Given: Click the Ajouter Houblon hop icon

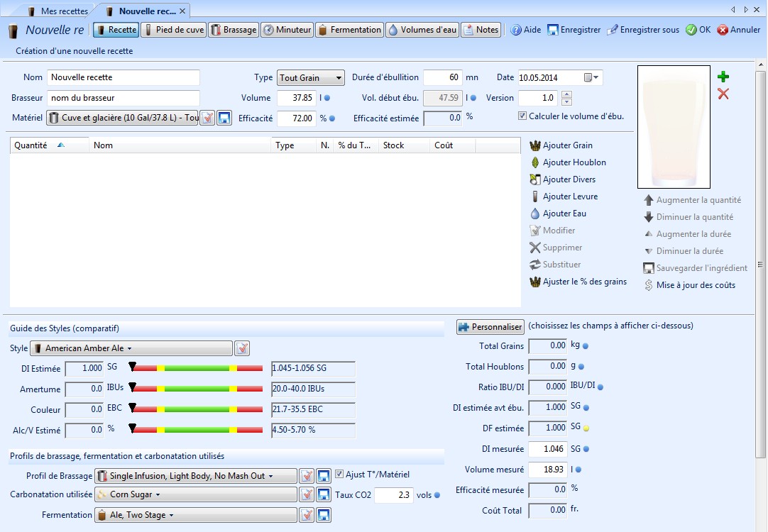Looking at the screenshot, I should [x=535, y=162].
